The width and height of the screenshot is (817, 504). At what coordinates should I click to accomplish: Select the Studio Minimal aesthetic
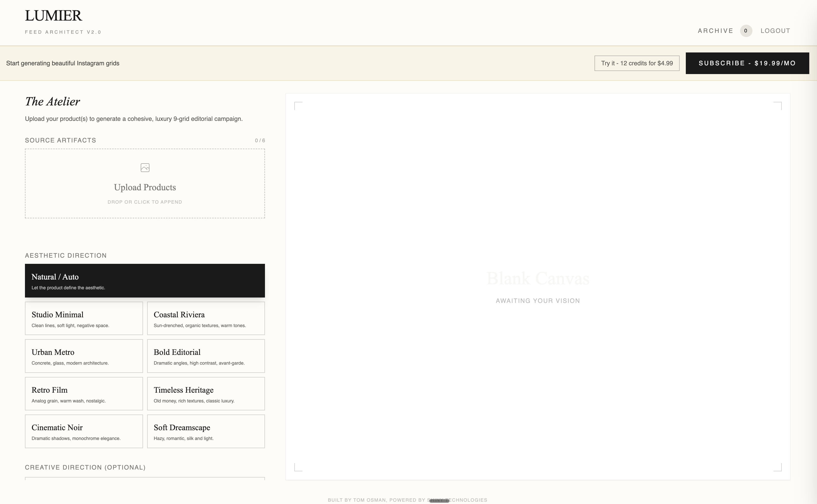tap(84, 318)
